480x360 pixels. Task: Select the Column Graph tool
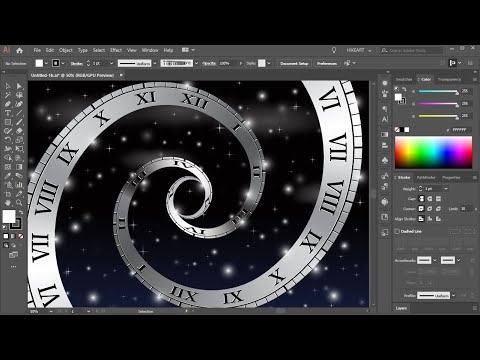[19, 185]
